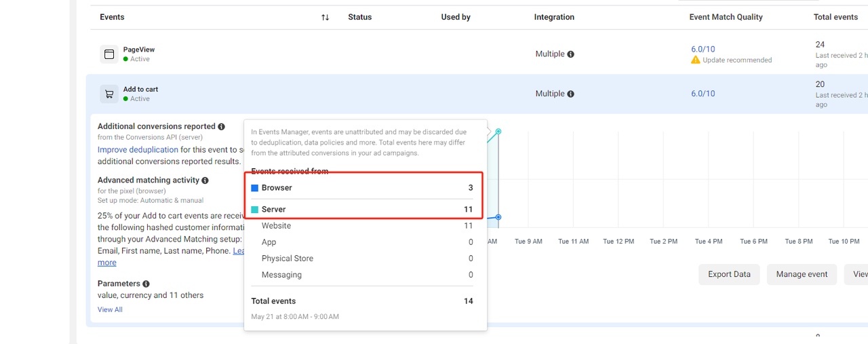This screenshot has width=868, height=344.
Task: Click the parameters text value, currency and 11 others
Action: (151, 295)
